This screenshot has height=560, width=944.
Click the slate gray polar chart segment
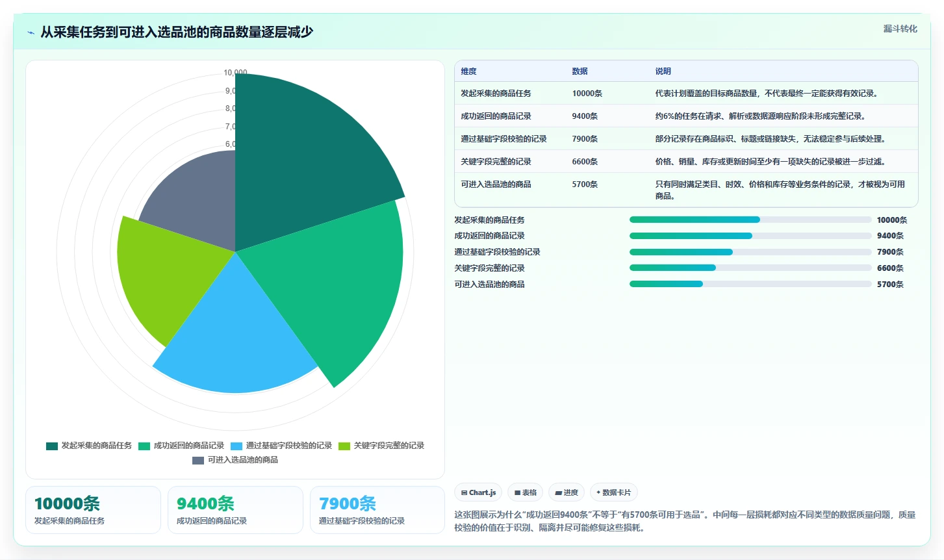click(198, 201)
